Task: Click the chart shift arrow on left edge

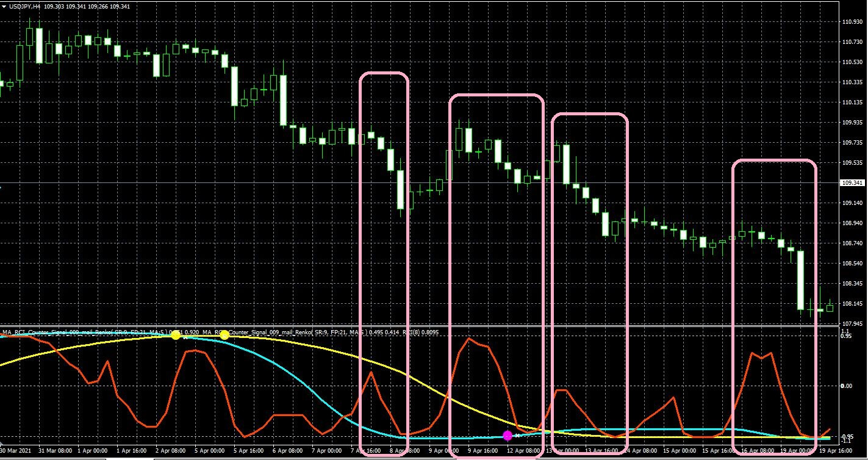Action: click(x=2, y=186)
